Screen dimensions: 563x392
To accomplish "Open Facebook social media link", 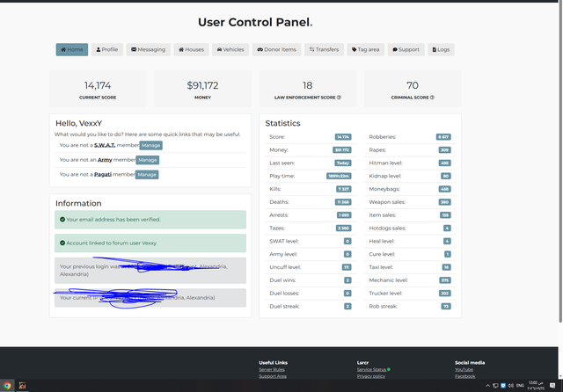I will [465, 376].
